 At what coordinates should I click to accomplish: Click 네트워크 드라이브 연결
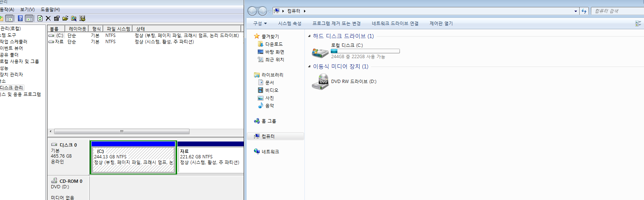click(x=395, y=23)
